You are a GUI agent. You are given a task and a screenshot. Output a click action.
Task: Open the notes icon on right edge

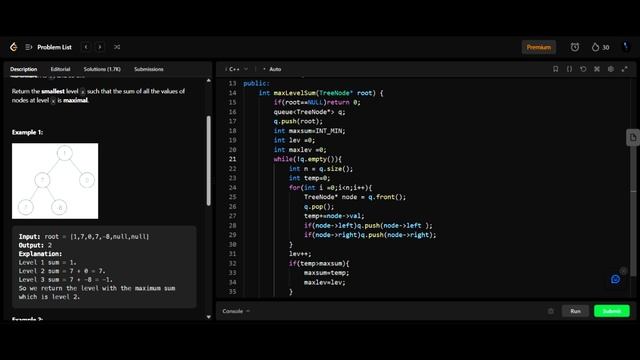[x=633, y=138]
